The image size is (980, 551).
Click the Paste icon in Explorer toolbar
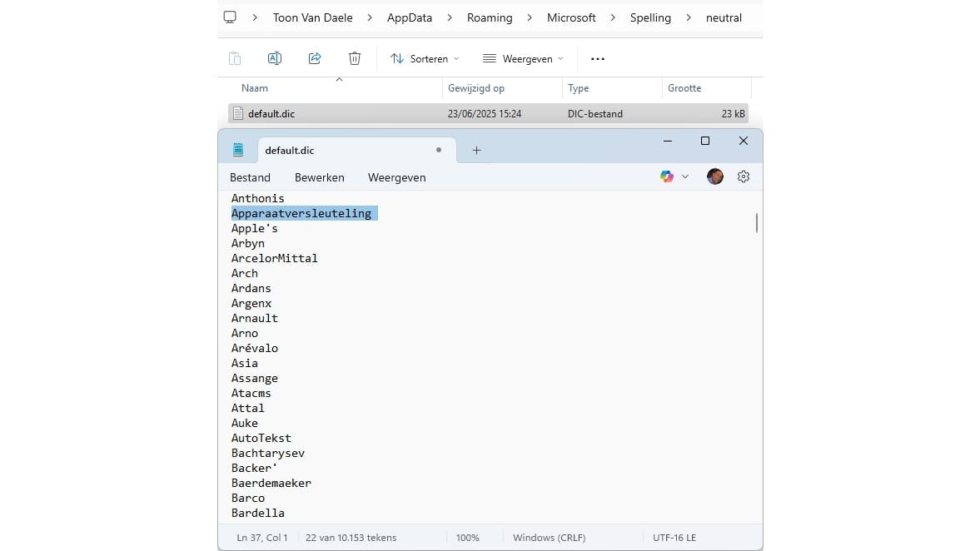coord(235,59)
